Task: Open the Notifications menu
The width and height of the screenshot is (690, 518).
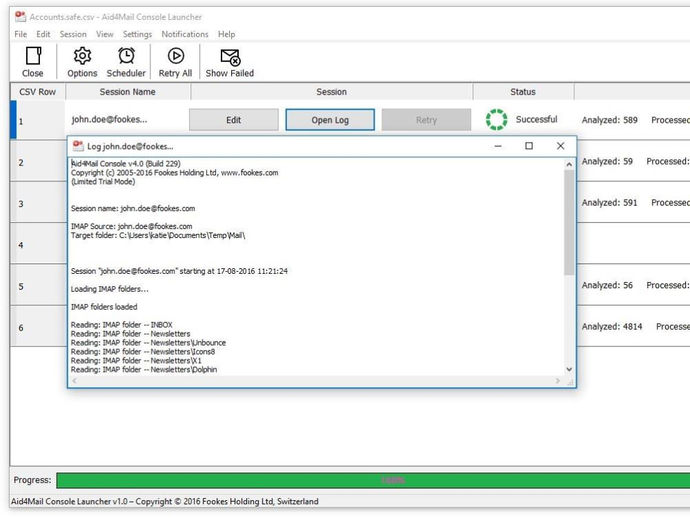Action: pos(185,34)
